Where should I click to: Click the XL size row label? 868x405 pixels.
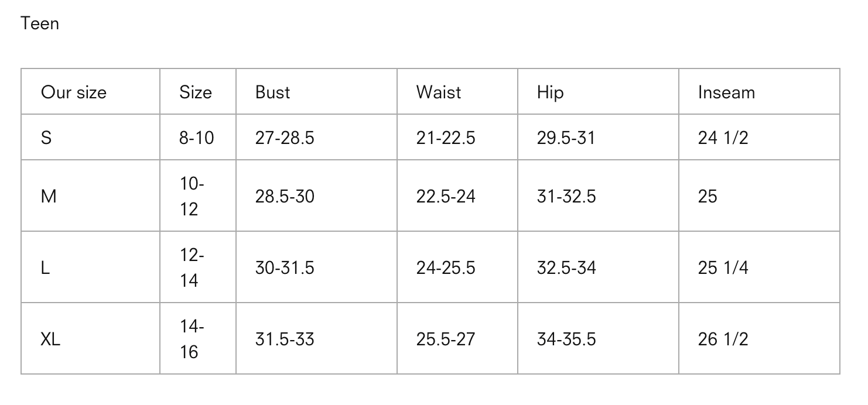[x=50, y=339]
